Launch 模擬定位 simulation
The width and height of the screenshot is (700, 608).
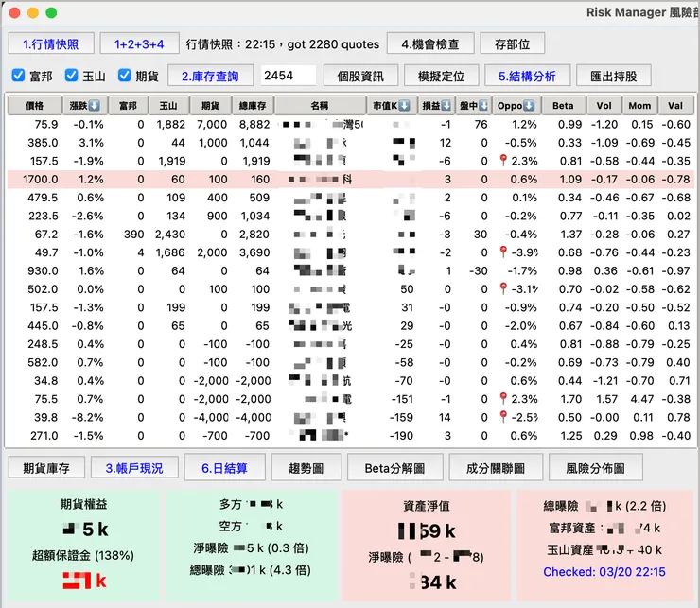point(441,76)
